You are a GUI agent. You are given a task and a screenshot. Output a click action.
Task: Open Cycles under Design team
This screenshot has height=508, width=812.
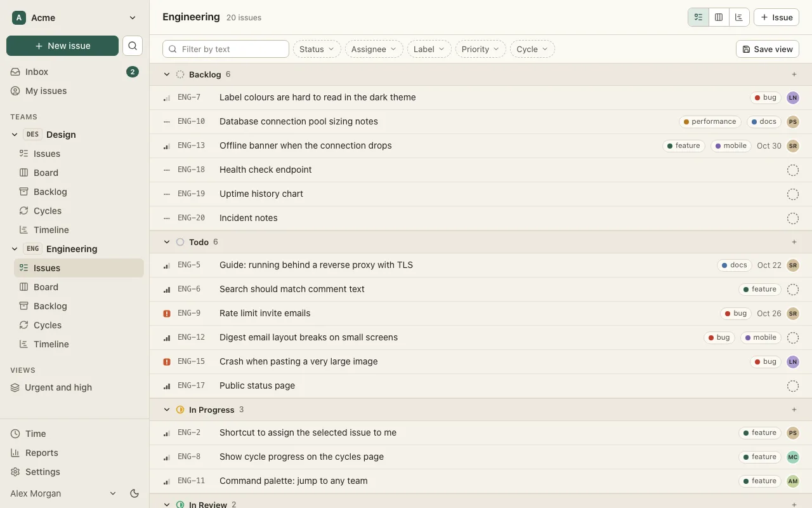[79, 211]
